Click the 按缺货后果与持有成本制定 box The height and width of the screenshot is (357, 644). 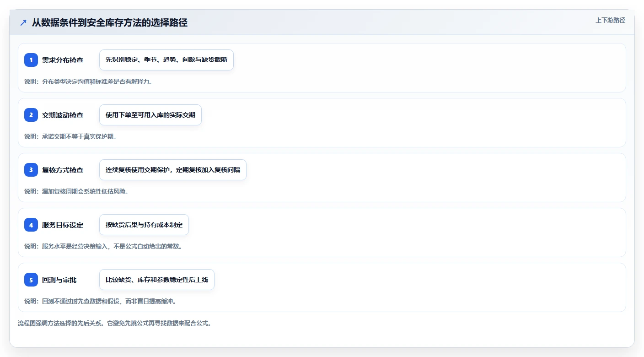144,225
